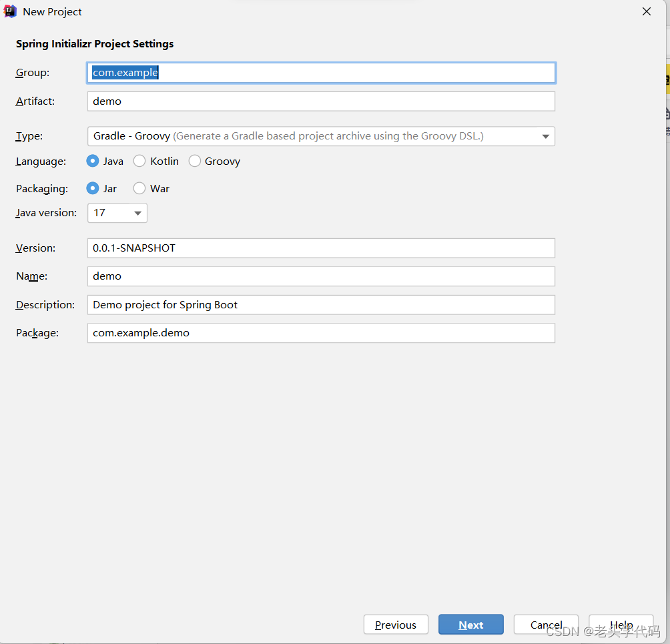This screenshot has width=670, height=644.
Task: Click the Artifact input field
Action: point(322,101)
